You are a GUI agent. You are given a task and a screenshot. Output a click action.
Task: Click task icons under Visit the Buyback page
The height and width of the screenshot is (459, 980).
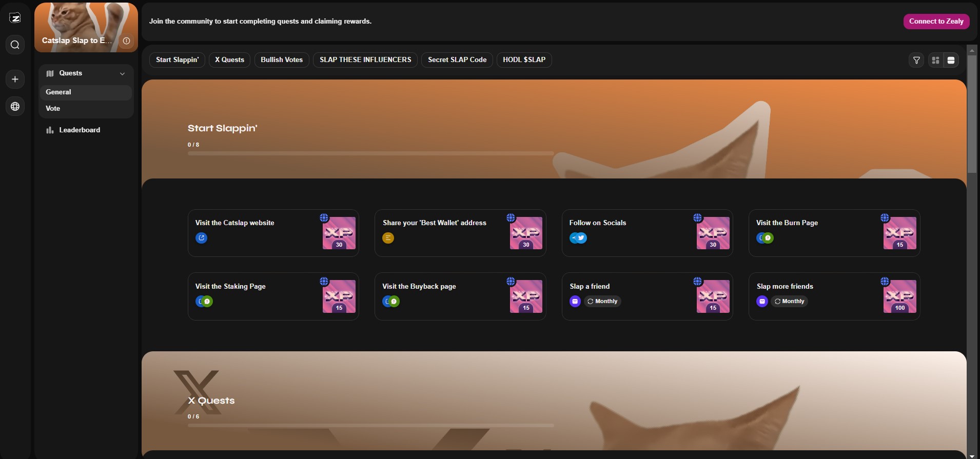click(391, 302)
